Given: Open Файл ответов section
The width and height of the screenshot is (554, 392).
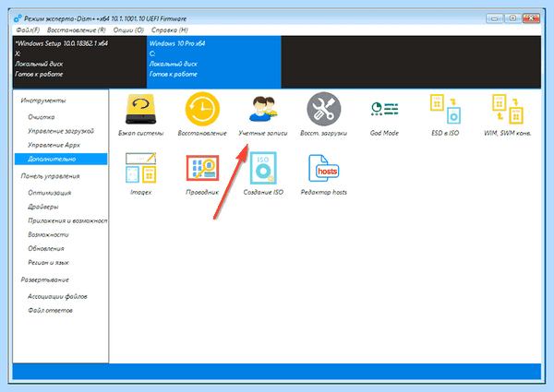Looking at the screenshot, I should click(x=50, y=311).
